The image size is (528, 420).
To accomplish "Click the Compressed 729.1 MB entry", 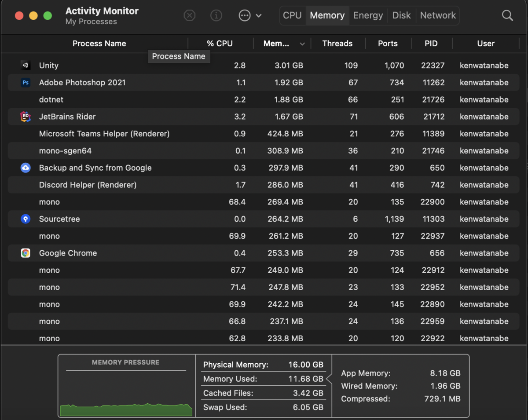I will (x=401, y=399).
